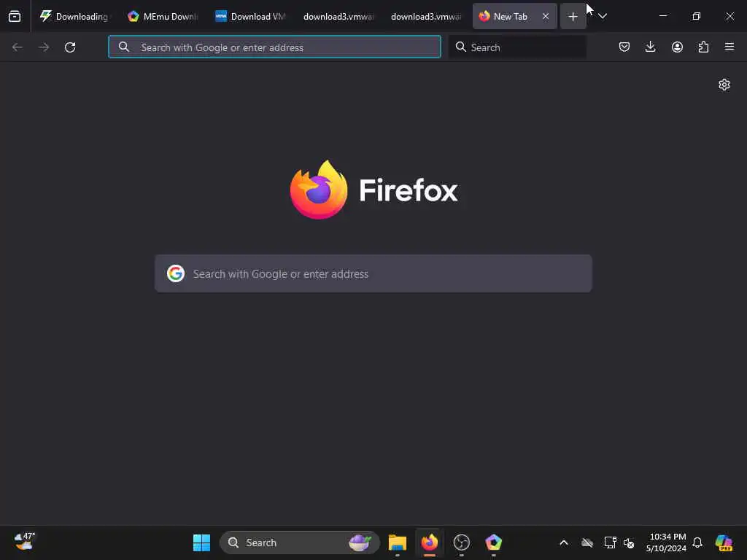
Task: Minimize the Firefox window
Action: click(662, 16)
